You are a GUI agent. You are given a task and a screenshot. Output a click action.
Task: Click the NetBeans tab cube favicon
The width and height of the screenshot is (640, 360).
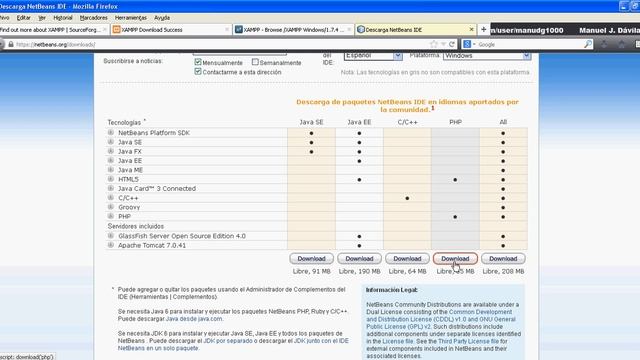pyautogui.click(x=360, y=29)
